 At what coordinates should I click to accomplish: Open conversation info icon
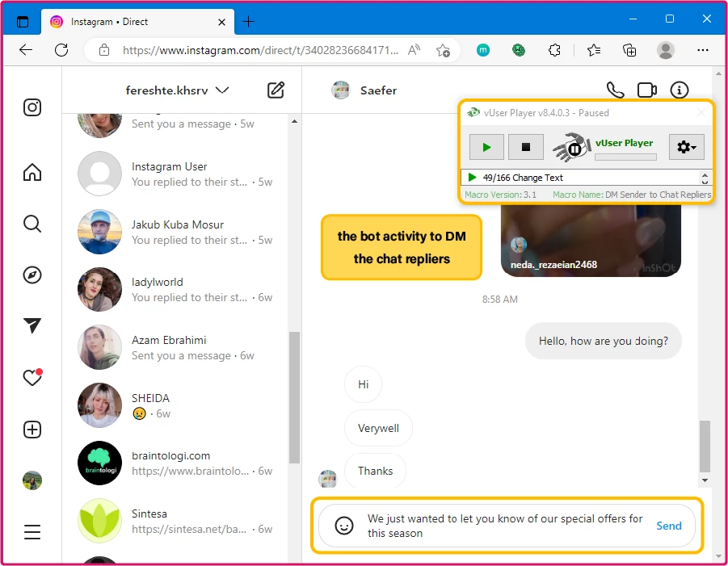(680, 90)
